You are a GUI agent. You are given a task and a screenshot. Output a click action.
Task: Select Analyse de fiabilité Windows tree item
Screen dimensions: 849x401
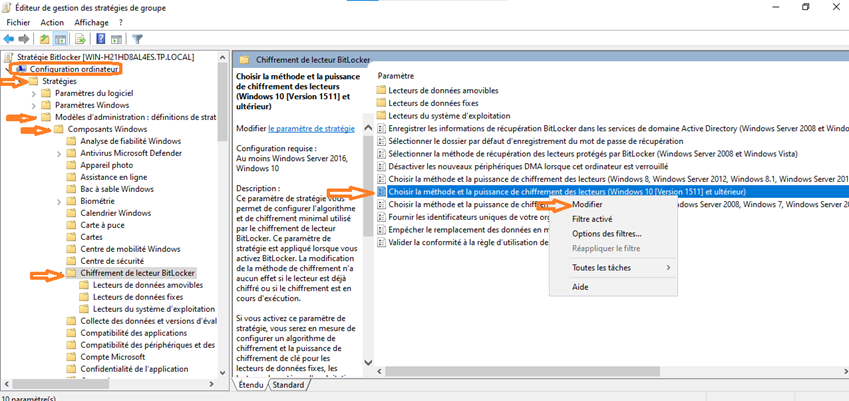130,141
